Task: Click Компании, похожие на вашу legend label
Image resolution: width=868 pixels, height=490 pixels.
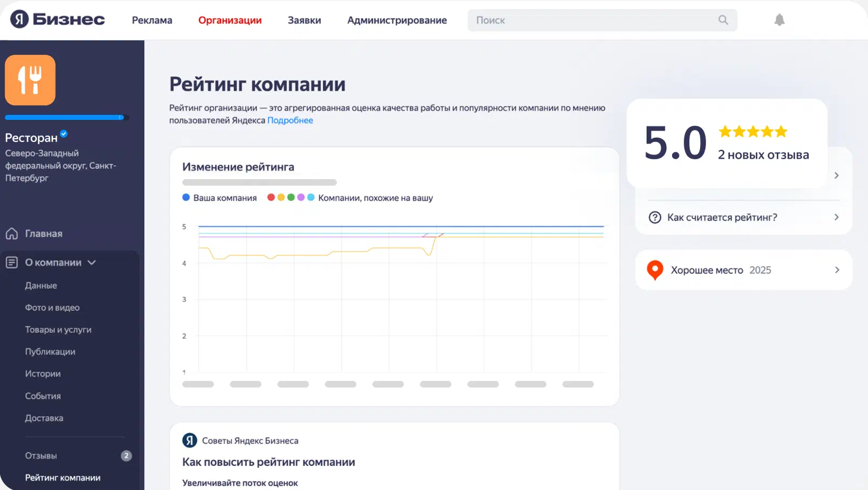Action: tap(376, 198)
